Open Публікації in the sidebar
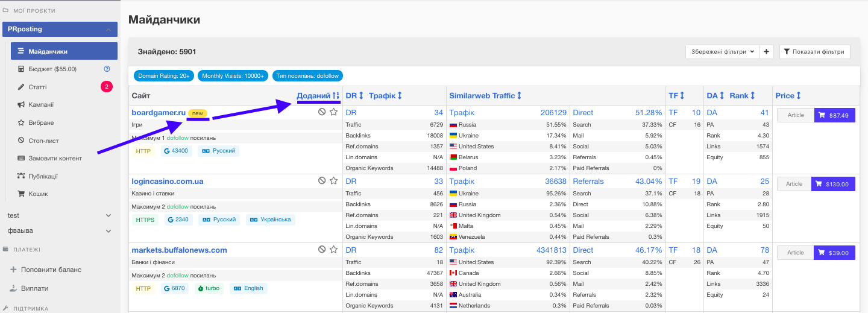Viewport: 868px width, 313px height. pyautogui.click(x=43, y=176)
